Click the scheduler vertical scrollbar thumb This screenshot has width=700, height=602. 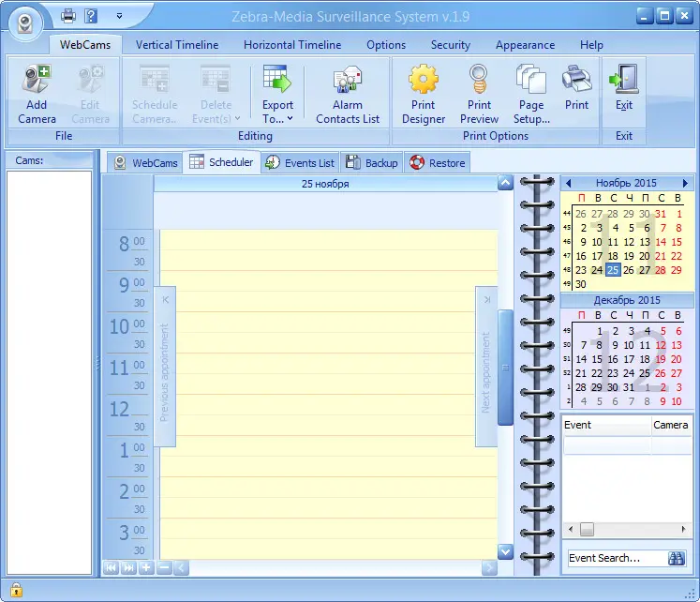click(505, 367)
